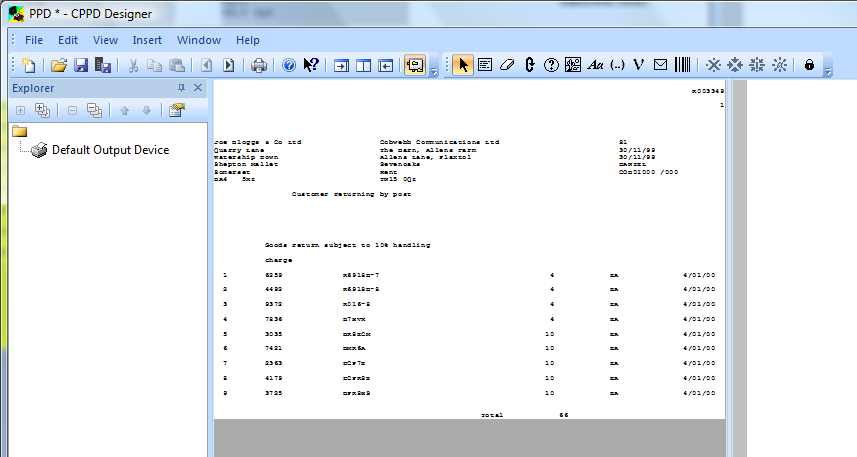Click the scissors Cut icon
Image resolution: width=857 pixels, height=457 pixels.
coord(133,65)
